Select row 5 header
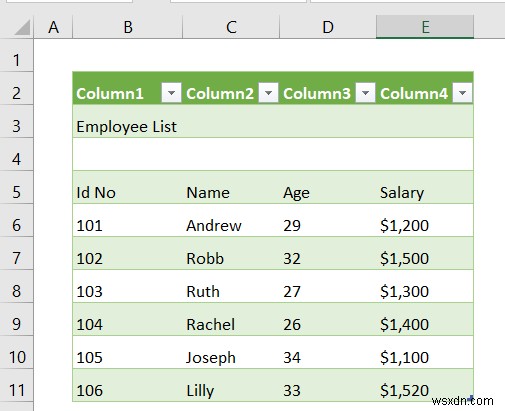 coord(16,187)
